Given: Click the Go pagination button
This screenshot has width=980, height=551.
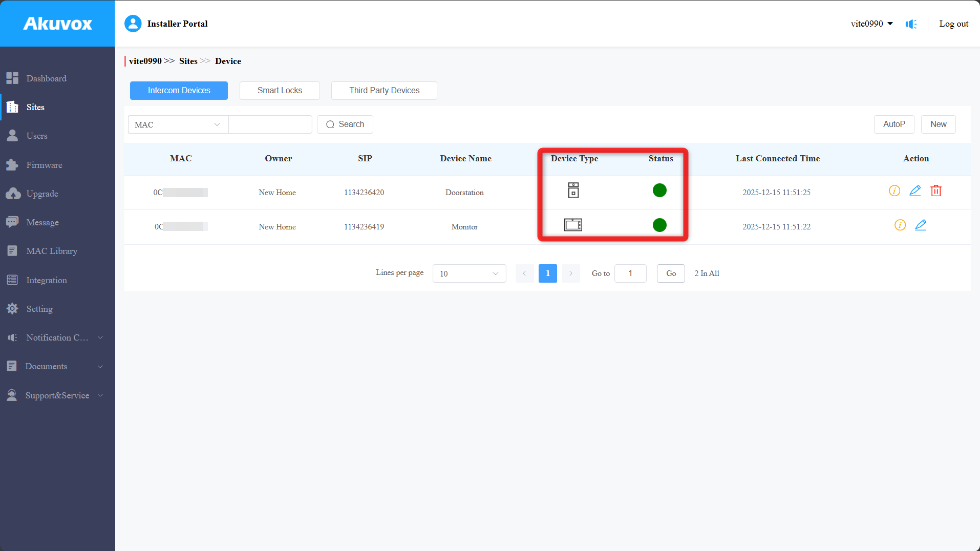Looking at the screenshot, I should coord(671,273).
